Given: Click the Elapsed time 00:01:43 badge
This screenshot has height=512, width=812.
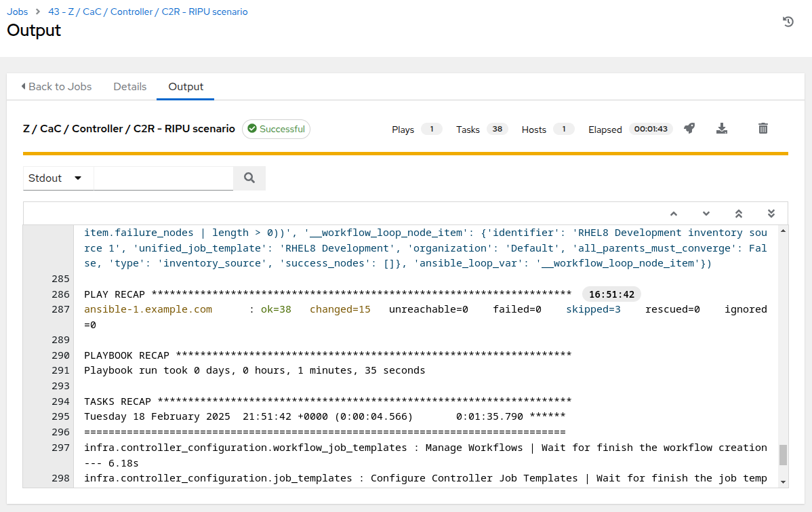Looking at the screenshot, I should pos(651,129).
